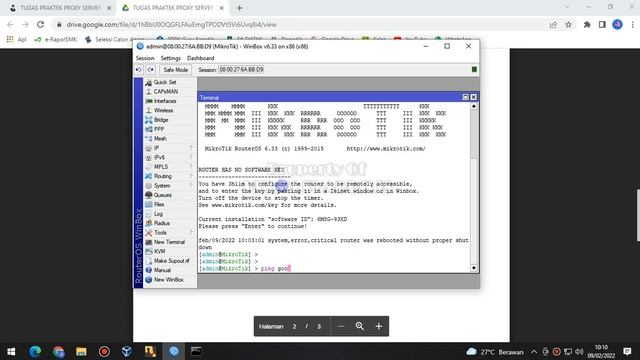Open the Log window
The image size is (640, 360).
point(158,213)
